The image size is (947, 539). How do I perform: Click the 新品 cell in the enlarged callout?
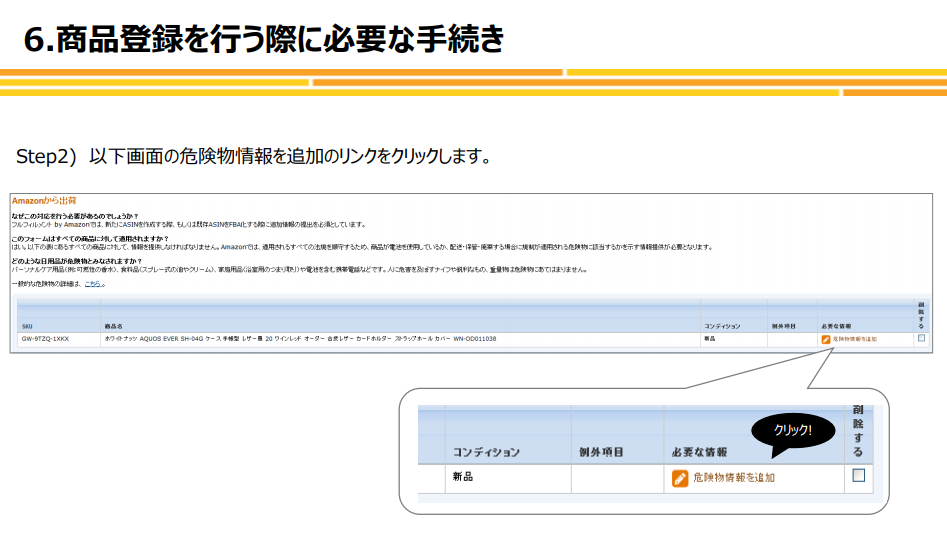463,477
